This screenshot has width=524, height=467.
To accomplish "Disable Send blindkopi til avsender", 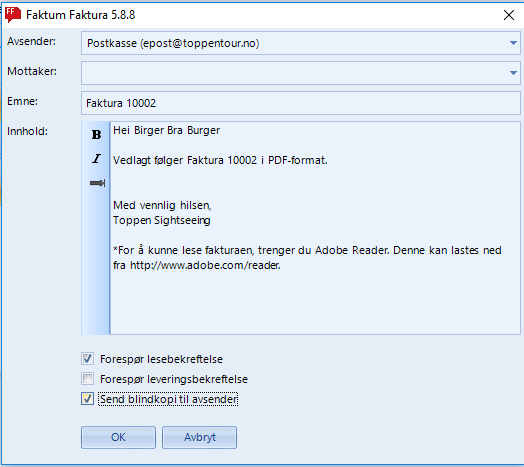I will point(88,399).
